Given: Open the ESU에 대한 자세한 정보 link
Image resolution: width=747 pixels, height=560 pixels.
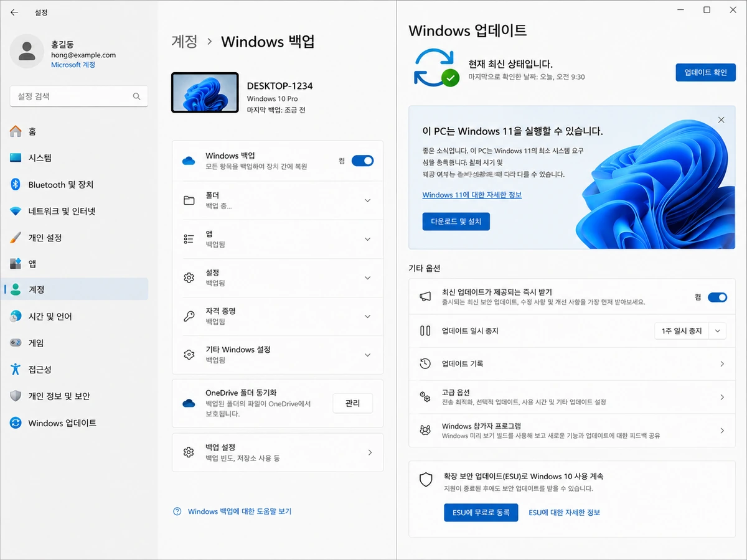Looking at the screenshot, I should pos(564,513).
